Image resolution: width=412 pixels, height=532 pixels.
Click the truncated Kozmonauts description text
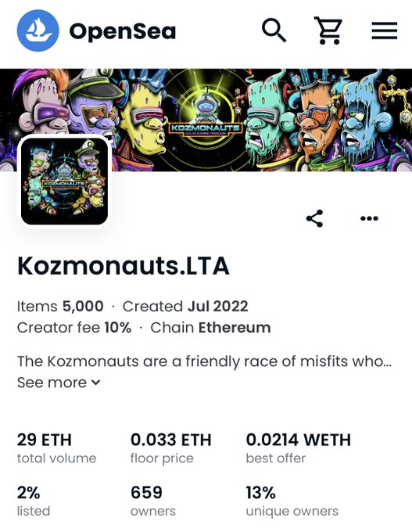click(205, 361)
